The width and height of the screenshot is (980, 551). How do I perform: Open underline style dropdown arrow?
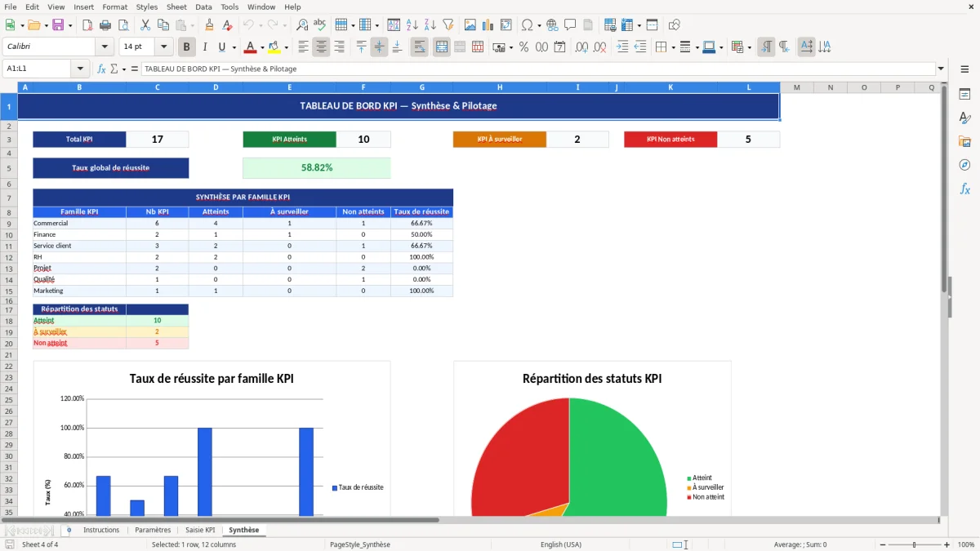click(x=233, y=47)
